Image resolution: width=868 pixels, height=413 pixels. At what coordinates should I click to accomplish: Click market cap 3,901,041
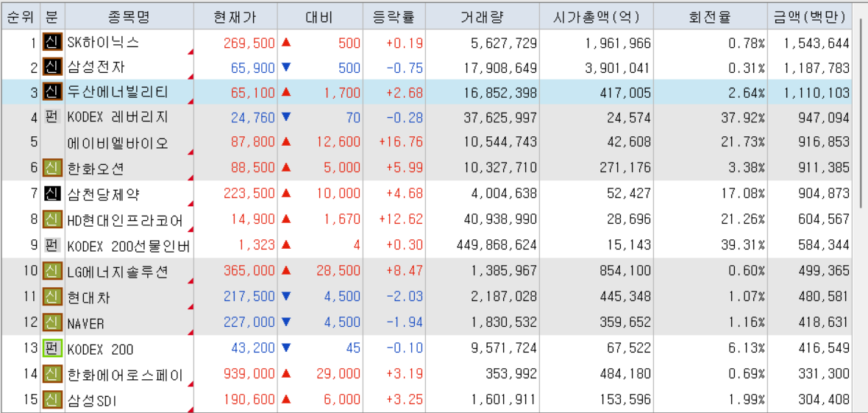[618, 68]
